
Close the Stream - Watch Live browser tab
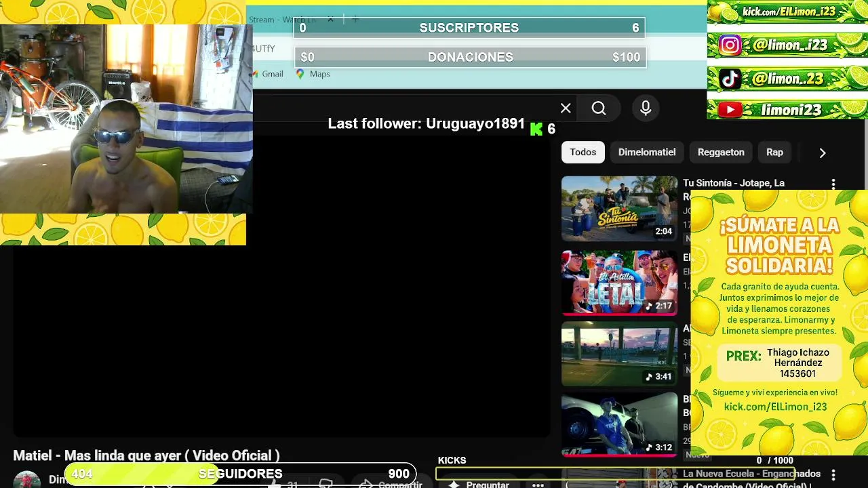click(x=330, y=20)
